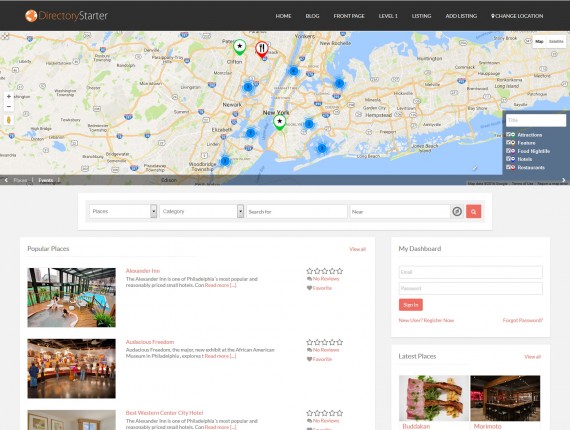
Task: Zoom out using the map minus button
Action: (9, 107)
